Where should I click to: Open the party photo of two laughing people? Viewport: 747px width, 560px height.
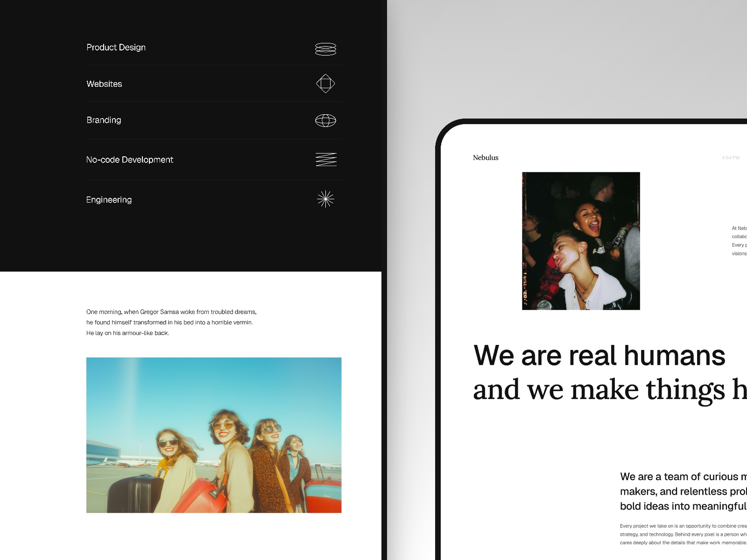point(581,241)
